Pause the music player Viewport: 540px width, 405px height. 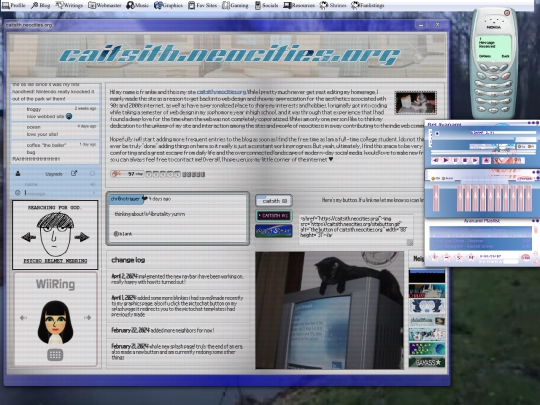point(456,160)
